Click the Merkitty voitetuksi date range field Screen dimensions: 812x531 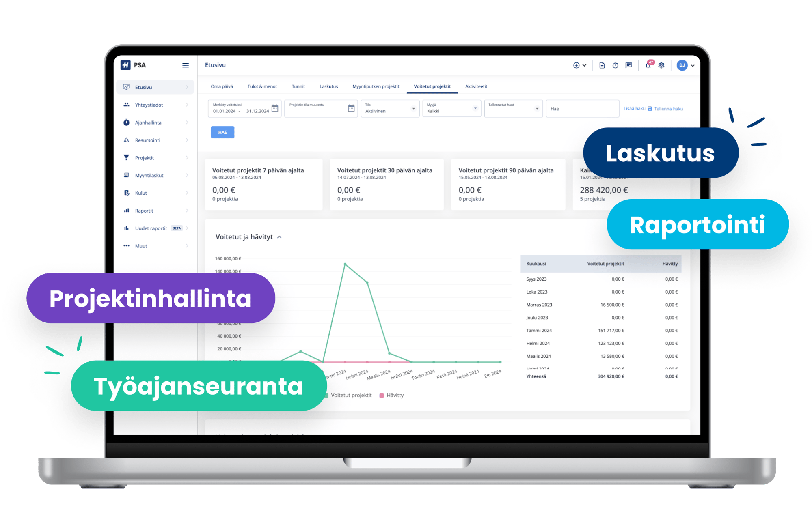[244, 108]
